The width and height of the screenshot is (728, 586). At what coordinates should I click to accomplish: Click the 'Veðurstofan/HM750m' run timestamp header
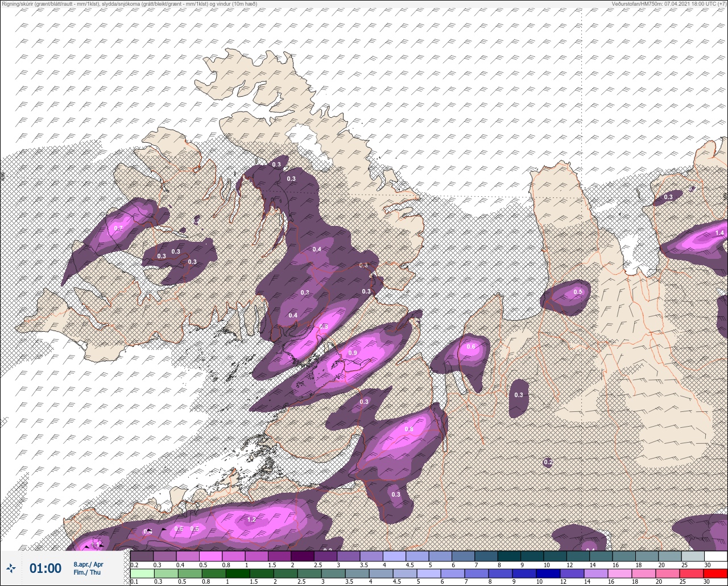(669, 3)
